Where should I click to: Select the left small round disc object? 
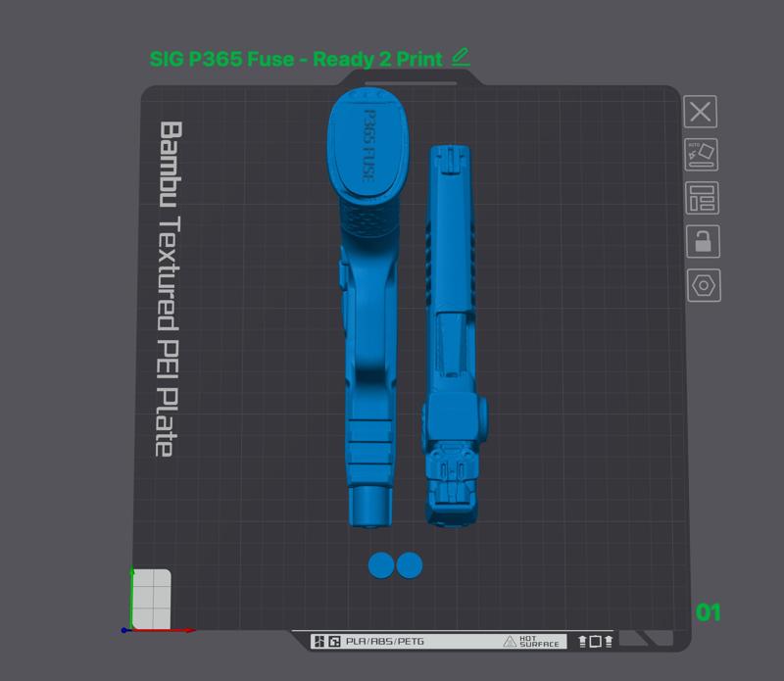point(381,565)
